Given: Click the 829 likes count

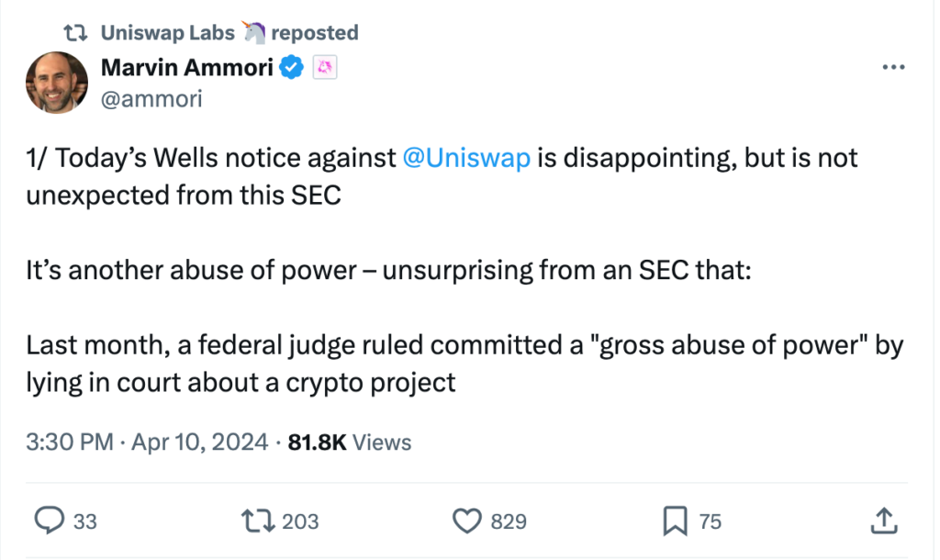Looking at the screenshot, I should click(x=509, y=521).
